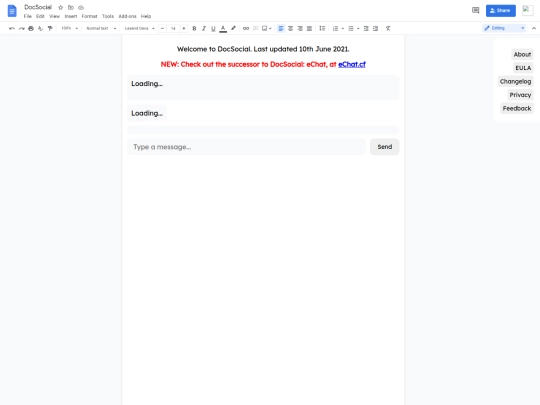Align text right
540x405 pixels.
[300, 28]
